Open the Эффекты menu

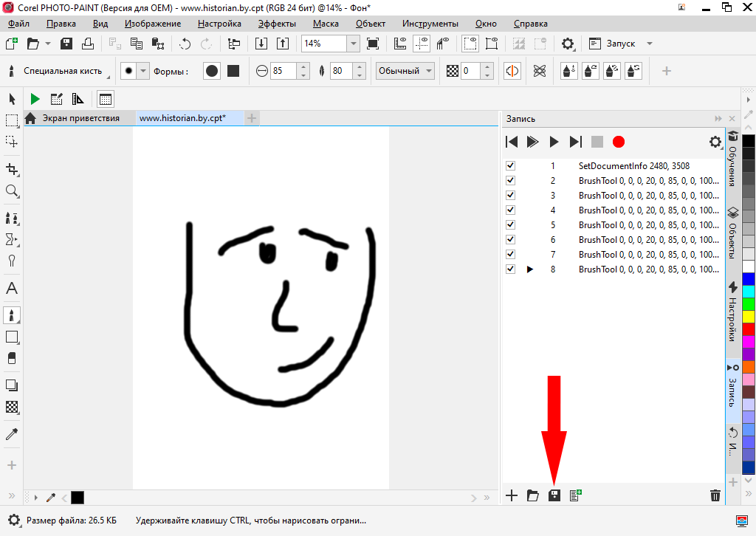277,24
